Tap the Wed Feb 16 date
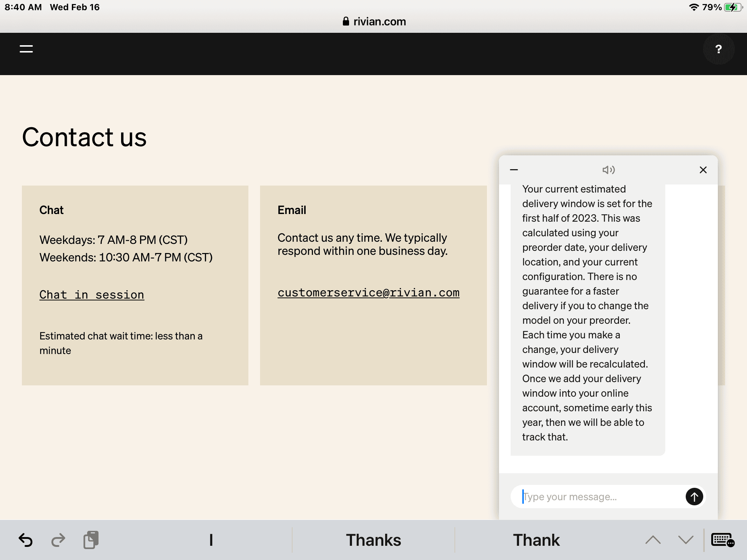This screenshot has width=747, height=560. tap(75, 7)
